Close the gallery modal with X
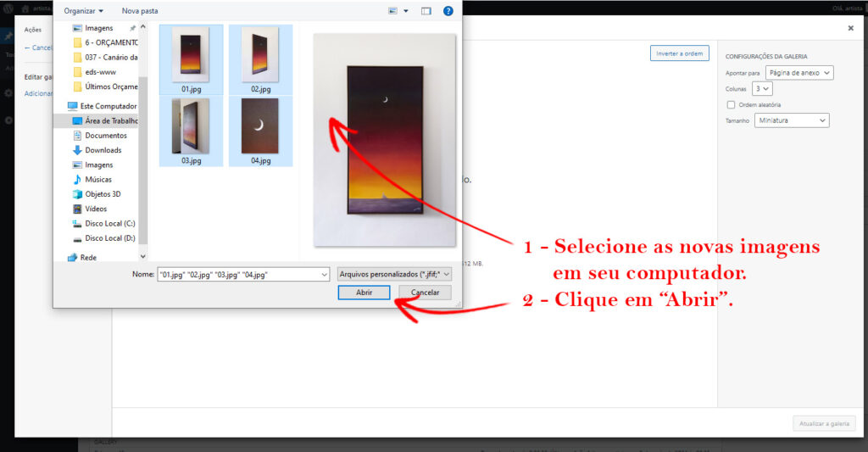 tap(851, 28)
